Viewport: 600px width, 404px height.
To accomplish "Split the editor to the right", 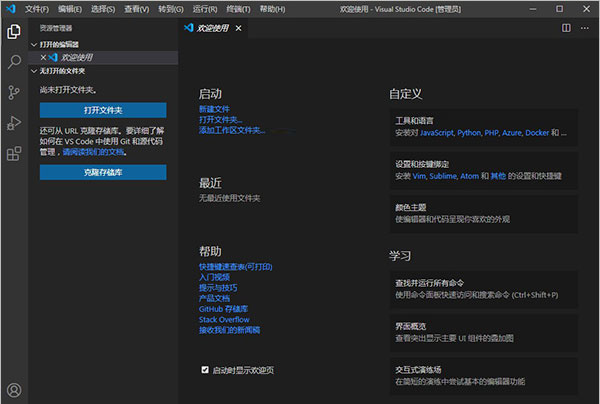I will coord(566,28).
